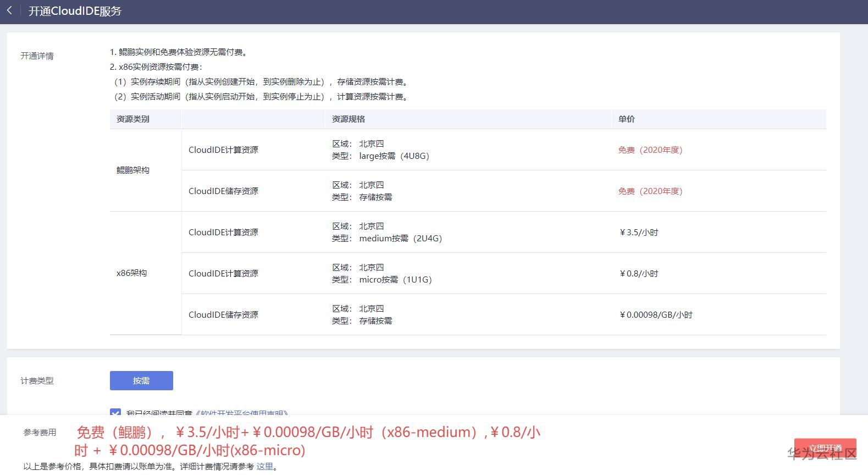Image resolution: width=868 pixels, height=476 pixels.
Task: Click CloudIDE计算资源 in the micro按需 row
Action: pos(223,273)
